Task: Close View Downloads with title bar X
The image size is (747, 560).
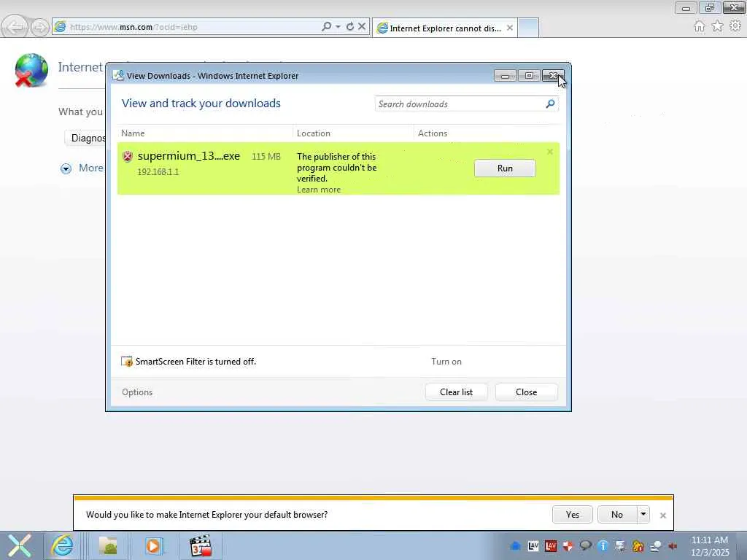Action: coord(553,76)
